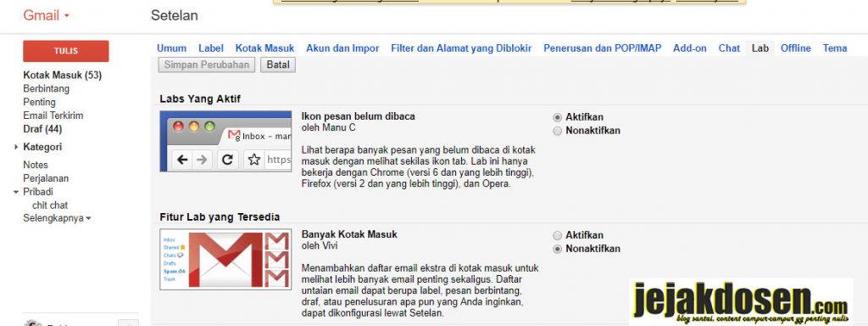Open the Perjalanan label
Image resolution: width=868 pixels, height=326 pixels.
point(46,178)
